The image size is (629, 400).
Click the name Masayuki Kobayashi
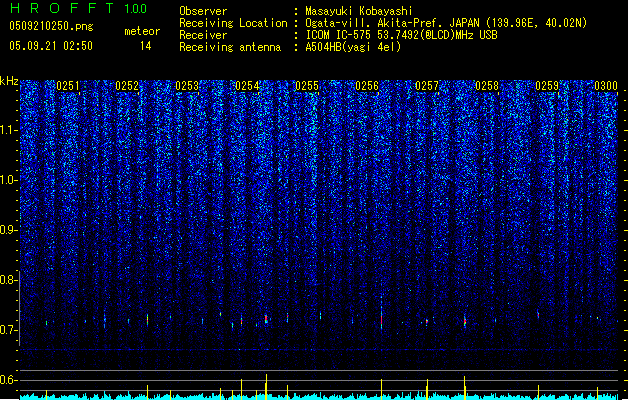tap(359, 11)
